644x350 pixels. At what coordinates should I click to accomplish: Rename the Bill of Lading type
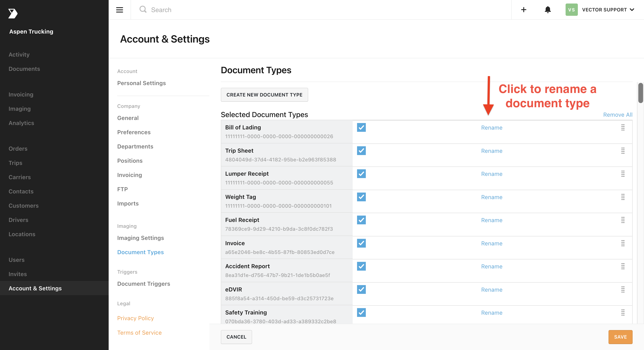pos(492,128)
